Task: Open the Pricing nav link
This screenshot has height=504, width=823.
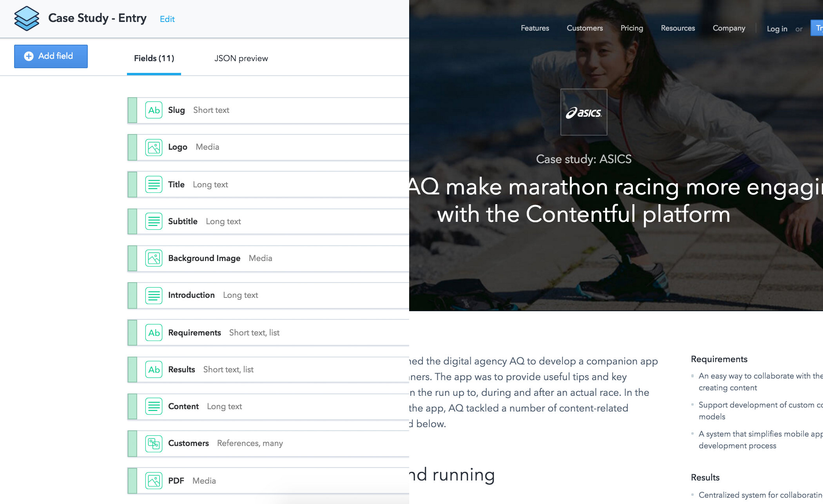Action: (x=631, y=28)
